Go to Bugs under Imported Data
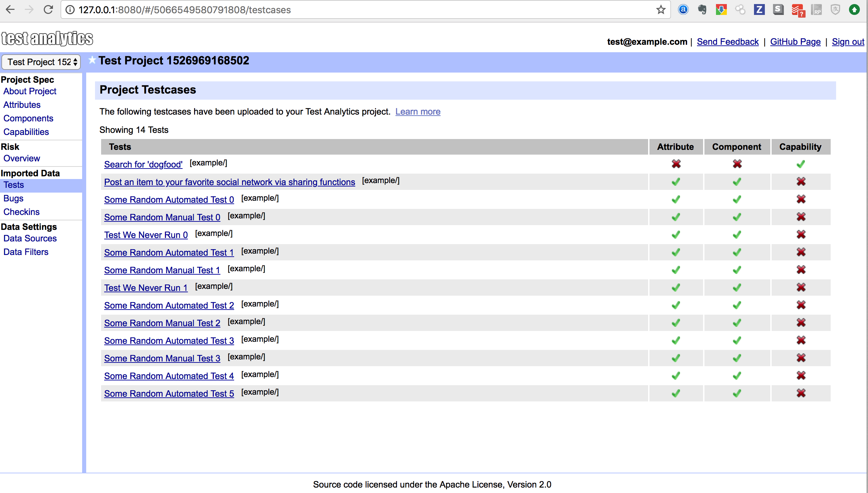This screenshot has height=493, width=868. click(x=14, y=198)
